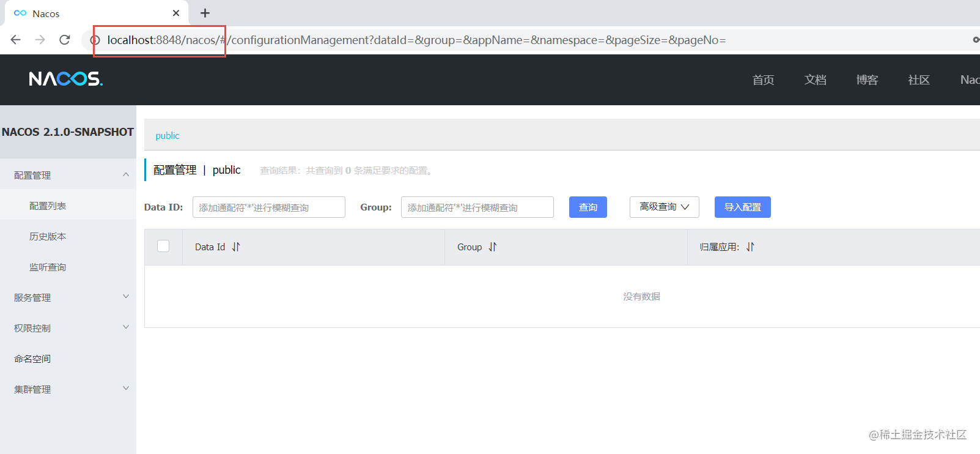Open a new browser tab
980x454 pixels.
(x=205, y=13)
